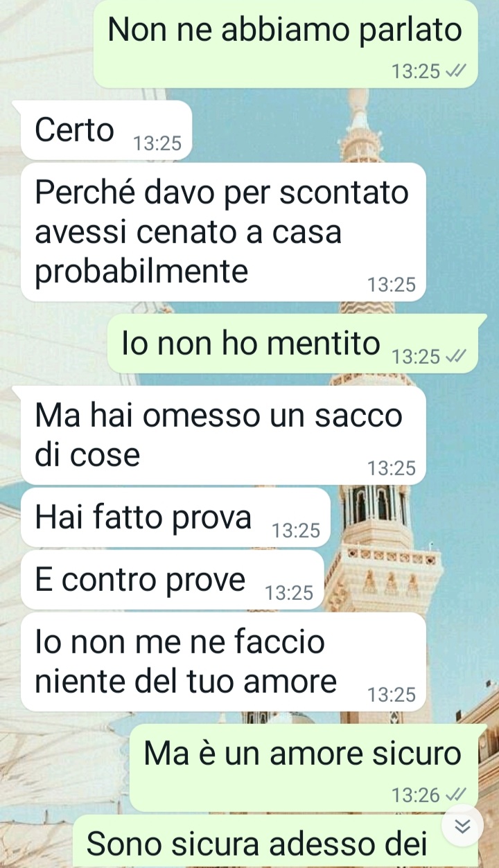The image size is (499, 868).
Task: Tap the 13:26 timestamp on sent message
Action: pyautogui.click(x=416, y=795)
